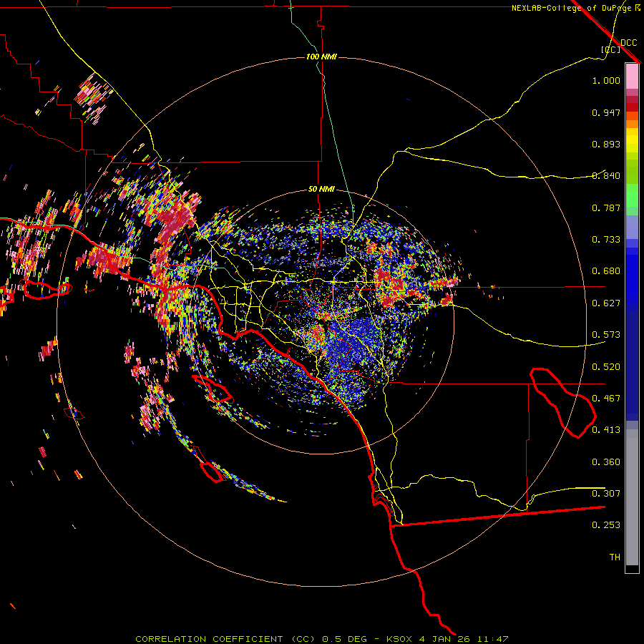Image resolution: width=644 pixels, height=644 pixels.
Task: Select the 50 NMI range ring label
Action: click(x=321, y=190)
